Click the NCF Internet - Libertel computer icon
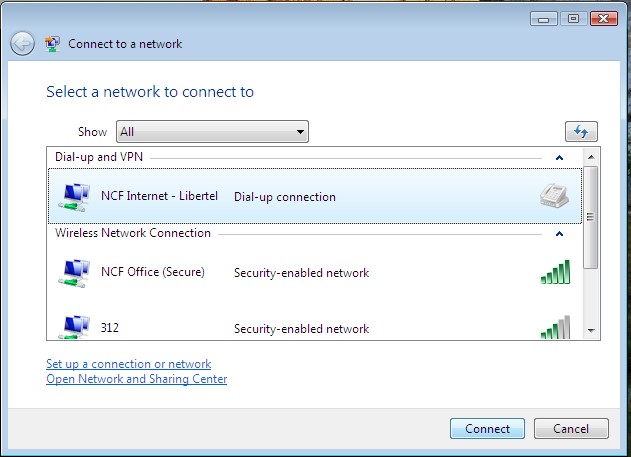 click(x=74, y=197)
